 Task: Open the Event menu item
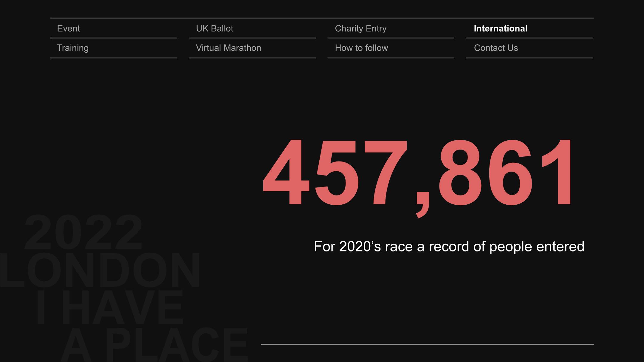coord(68,29)
